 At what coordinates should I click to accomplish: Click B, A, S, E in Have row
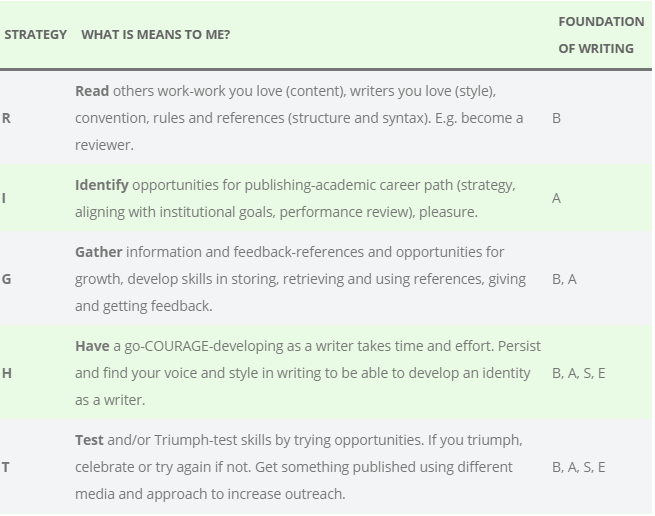(578, 373)
